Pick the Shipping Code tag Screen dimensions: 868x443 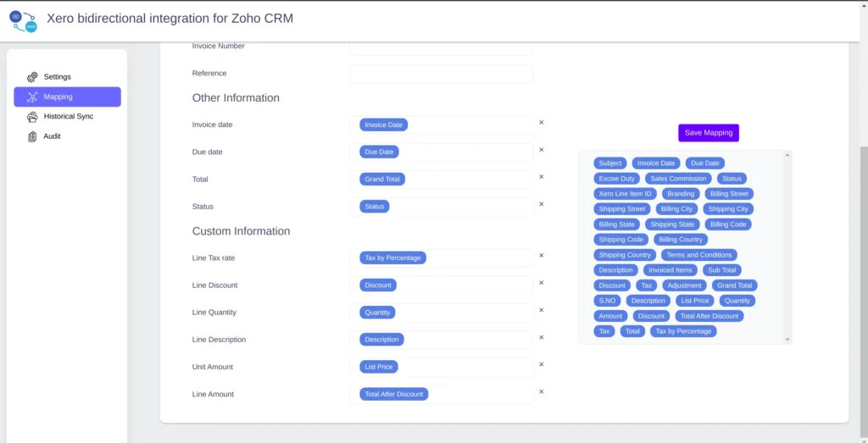(620, 240)
